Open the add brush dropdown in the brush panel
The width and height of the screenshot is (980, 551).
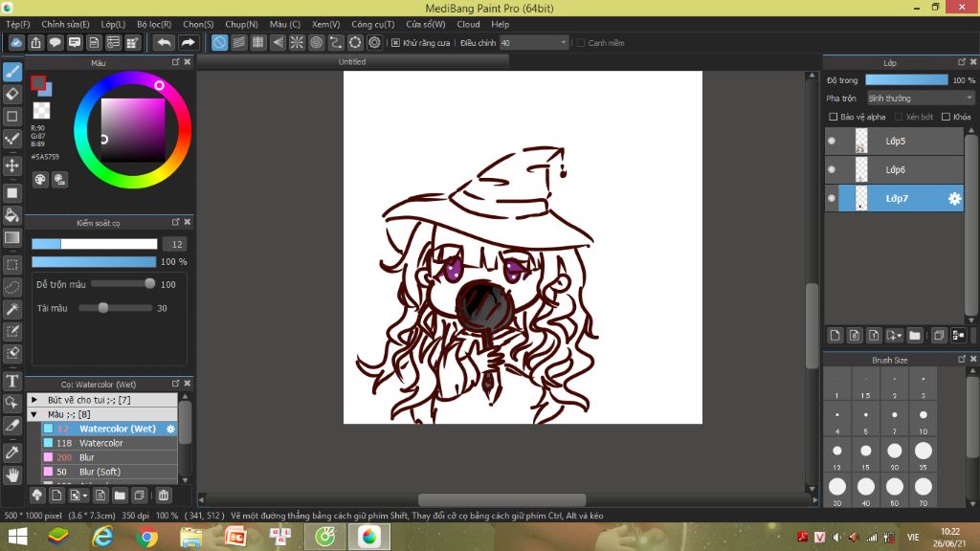coord(78,496)
